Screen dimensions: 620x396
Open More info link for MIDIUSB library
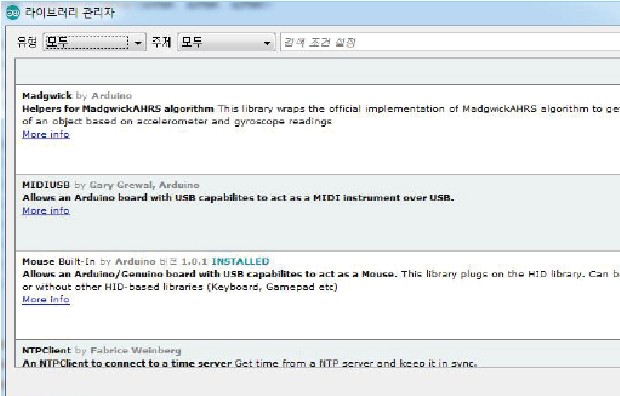[46, 211]
